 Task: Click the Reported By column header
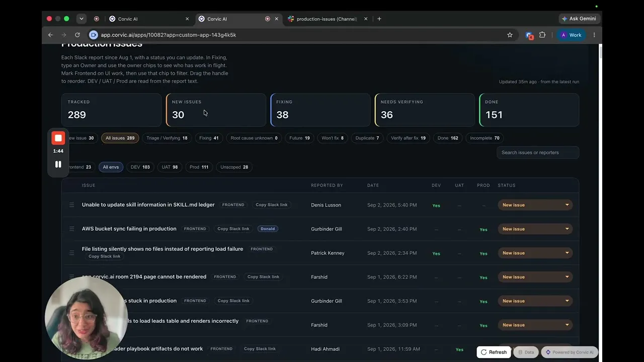(327, 186)
